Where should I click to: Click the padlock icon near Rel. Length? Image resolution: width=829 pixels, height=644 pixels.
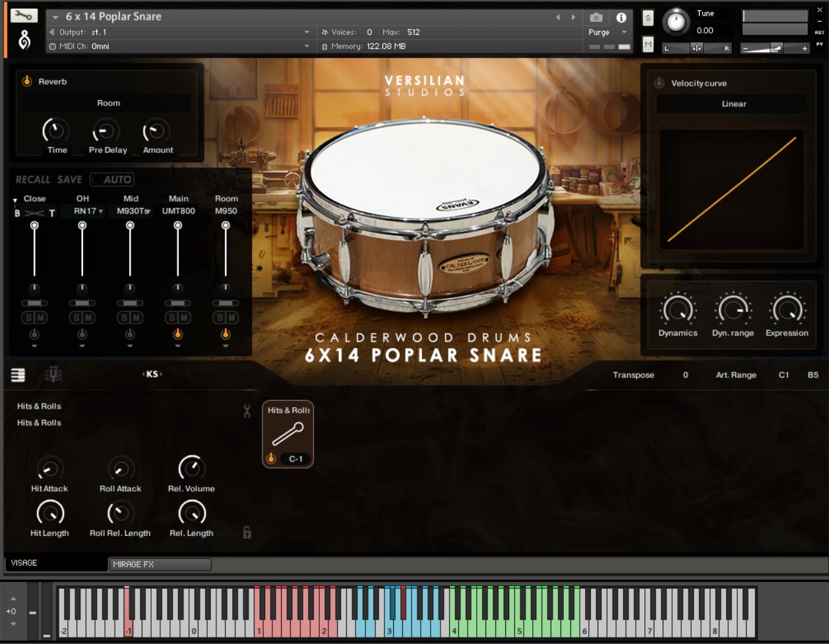(x=247, y=533)
